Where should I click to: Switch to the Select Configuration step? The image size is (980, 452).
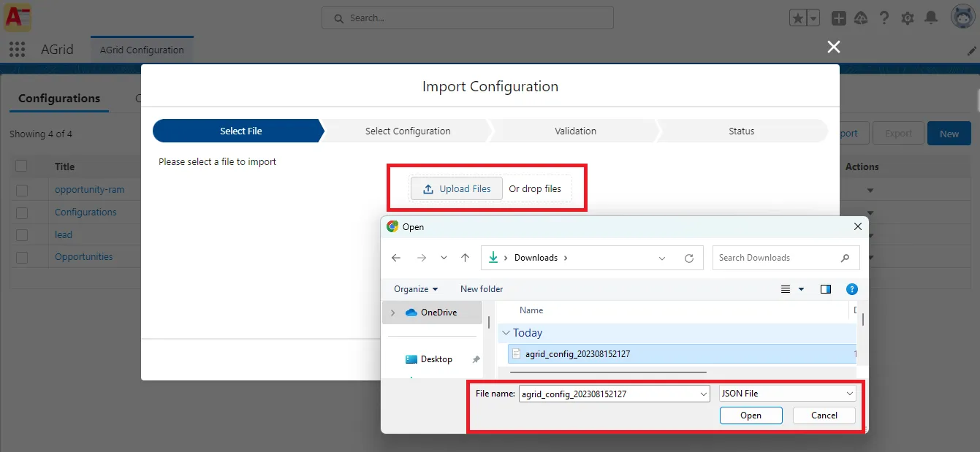(407, 131)
